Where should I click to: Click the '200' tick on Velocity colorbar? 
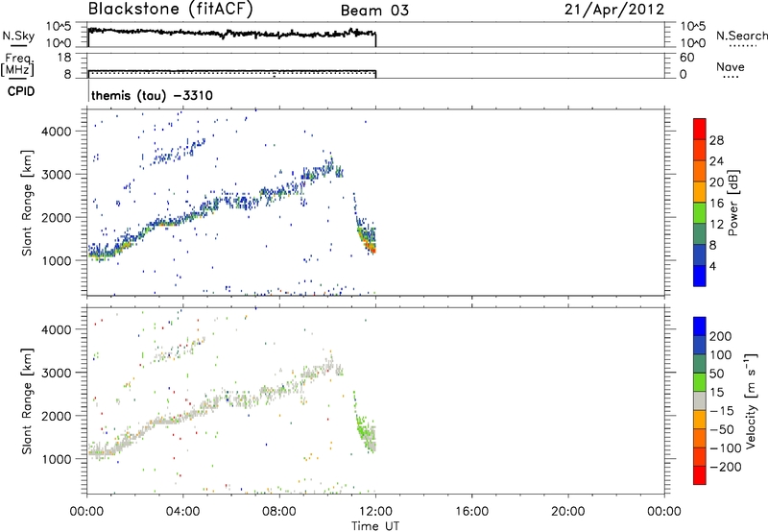[721, 336]
